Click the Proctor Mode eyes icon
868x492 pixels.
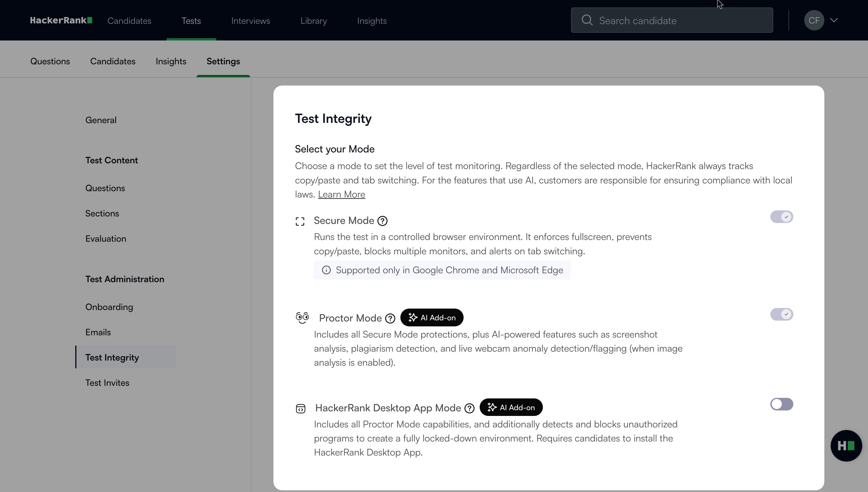[x=302, y=318]
